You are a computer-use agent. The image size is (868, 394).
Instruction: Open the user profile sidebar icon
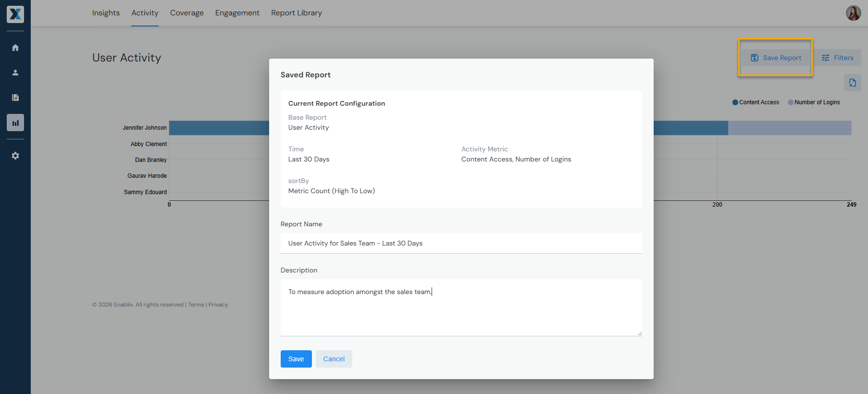pos(15,73)
